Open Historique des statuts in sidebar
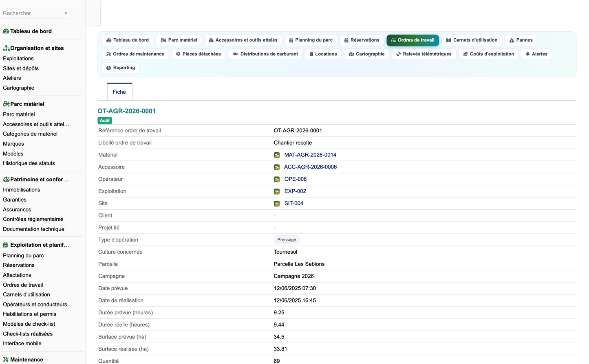The width and height of the screenshot is (589, 364). [x=29, y=163]
